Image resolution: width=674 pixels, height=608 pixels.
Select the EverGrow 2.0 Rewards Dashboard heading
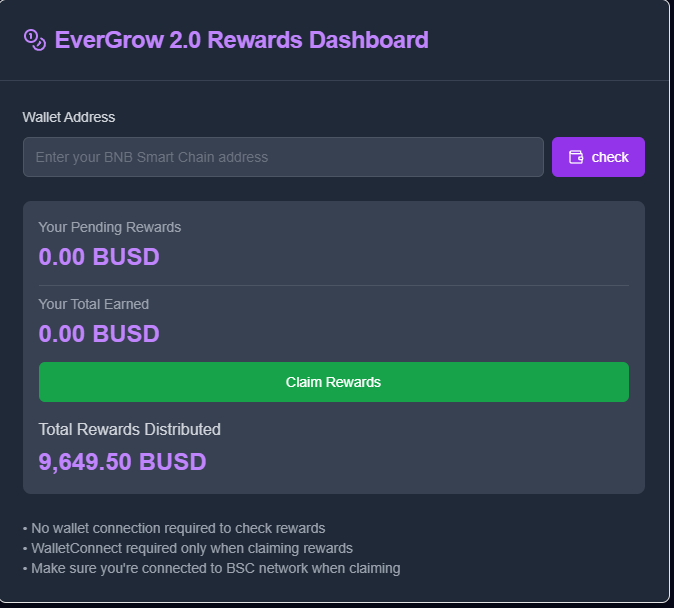point(242,40)
